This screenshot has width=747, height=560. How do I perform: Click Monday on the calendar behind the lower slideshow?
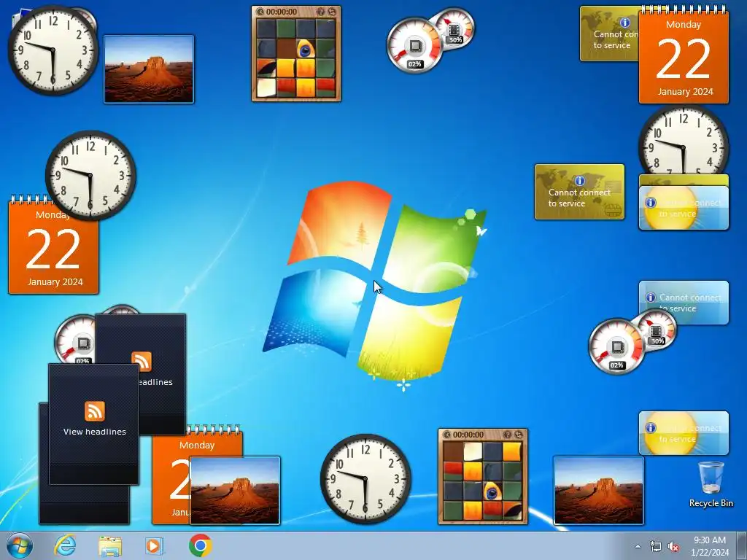tap(197, 446)
